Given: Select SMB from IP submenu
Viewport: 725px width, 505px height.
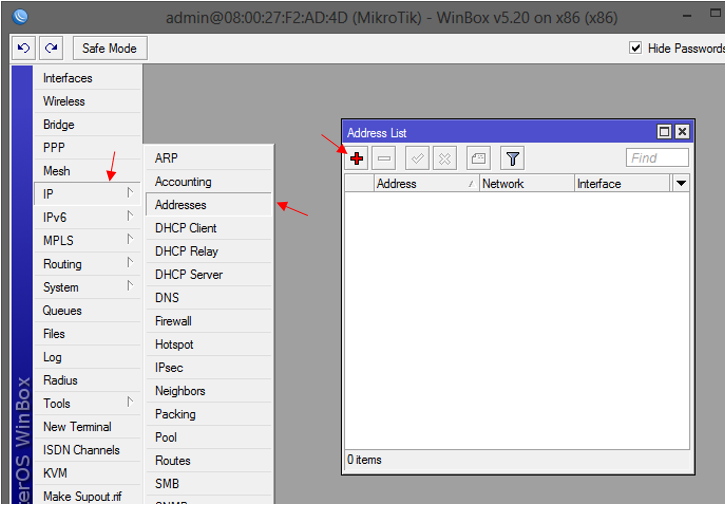Looking at the screenshot, I should click(209, 483).
